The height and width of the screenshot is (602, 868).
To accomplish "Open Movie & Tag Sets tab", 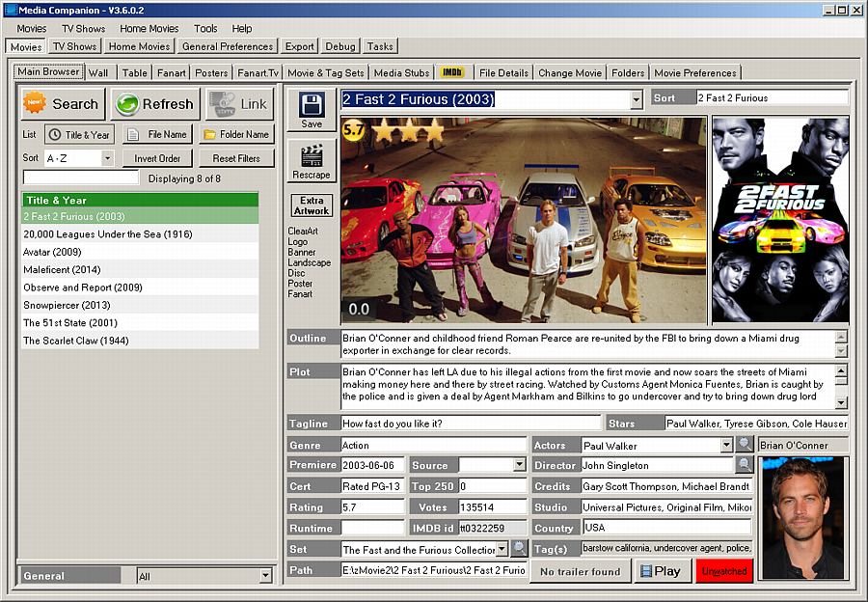I will tap(326, 72).
